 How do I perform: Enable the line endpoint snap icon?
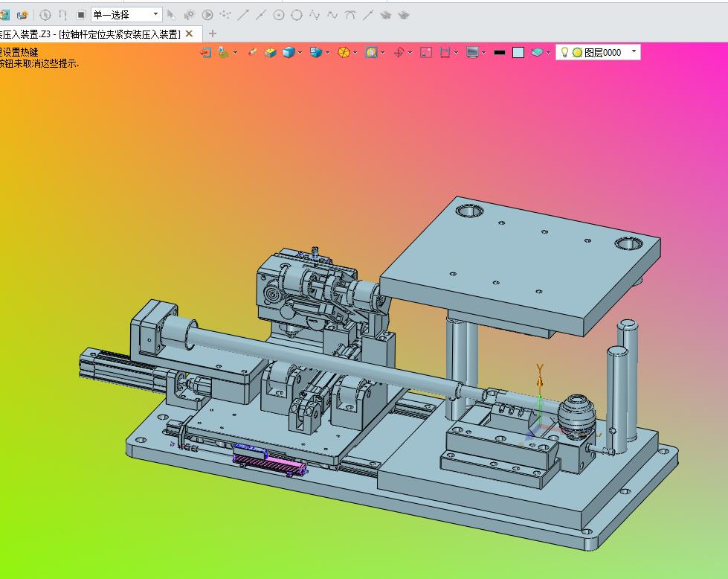click(243, 16)
